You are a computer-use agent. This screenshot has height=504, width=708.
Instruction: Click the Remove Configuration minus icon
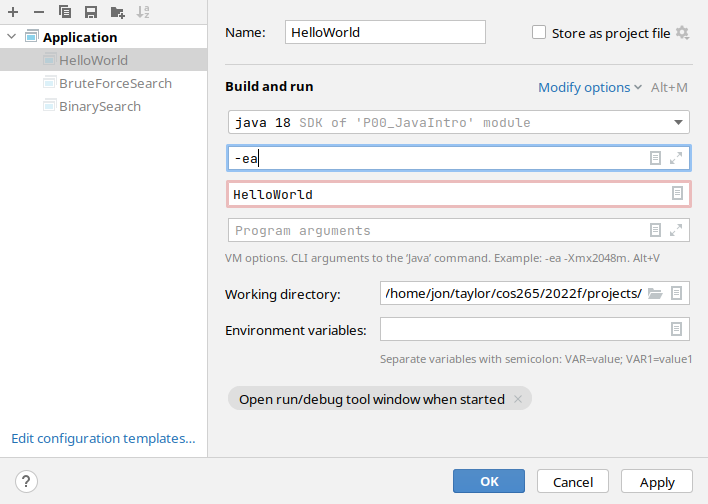[x=38, y=12]
